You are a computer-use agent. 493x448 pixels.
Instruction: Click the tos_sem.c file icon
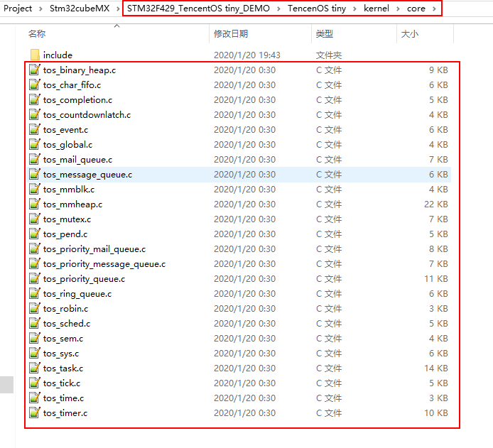point(35,339)
